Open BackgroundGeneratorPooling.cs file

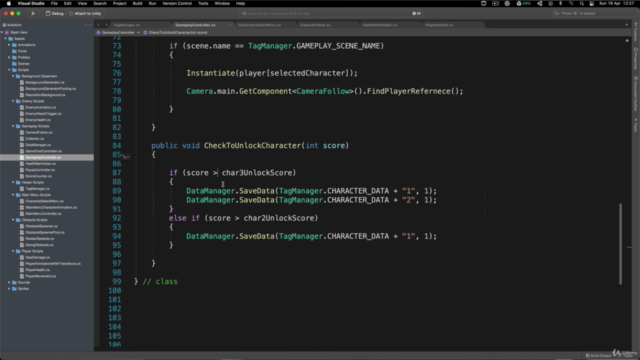pyautogui.click(x=51, y=89)
